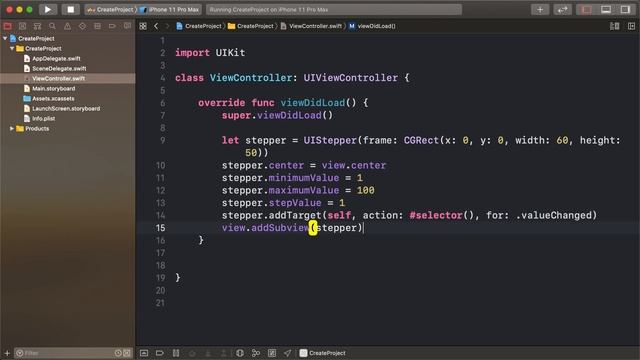Switch to Source Control navigator tab
The height and width of the screenshot is (360, 640).
tap(22, 26)
